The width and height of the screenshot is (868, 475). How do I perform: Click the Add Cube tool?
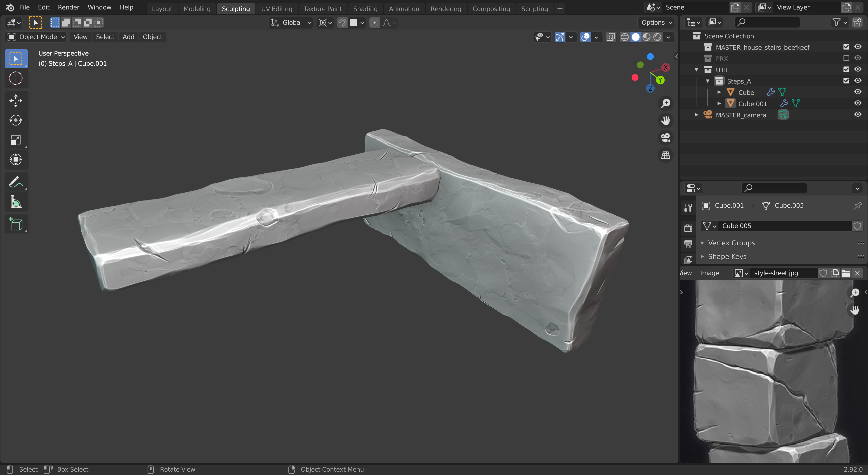pyautogui.click(x=16, y=224)
